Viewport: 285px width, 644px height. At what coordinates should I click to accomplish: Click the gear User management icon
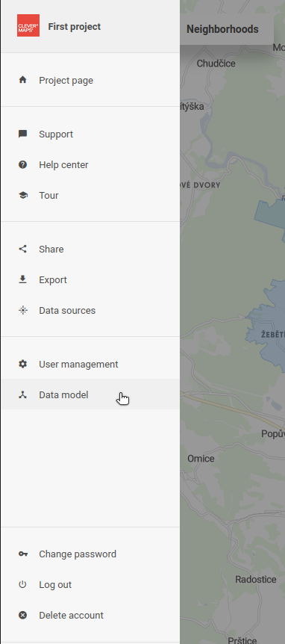coord(22,364)
